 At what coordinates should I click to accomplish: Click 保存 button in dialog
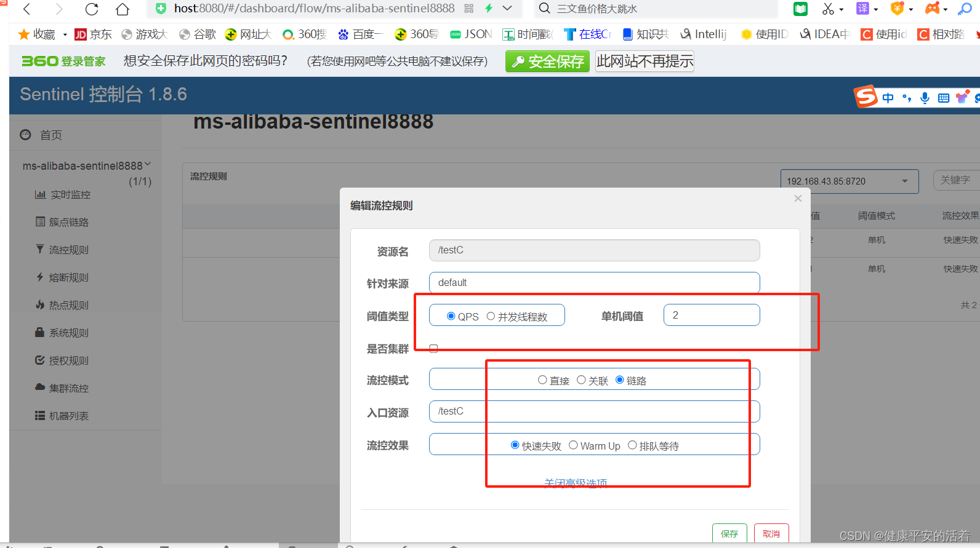tap(729, 533)
